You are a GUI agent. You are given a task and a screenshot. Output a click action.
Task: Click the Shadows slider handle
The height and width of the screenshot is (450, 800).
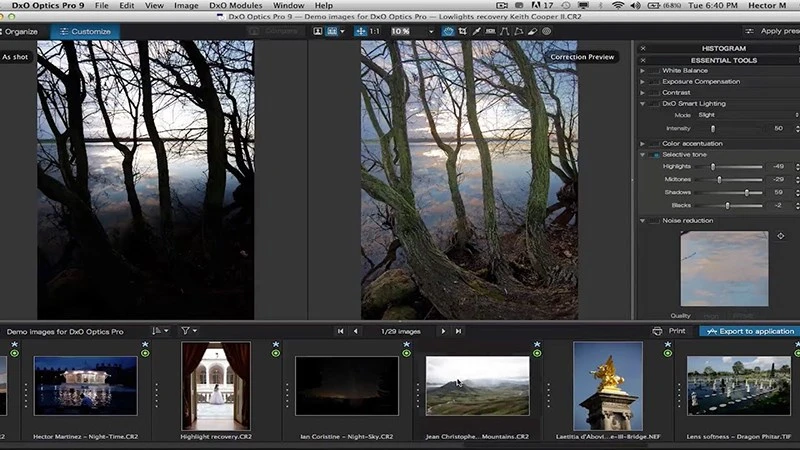tap(746, 192)
